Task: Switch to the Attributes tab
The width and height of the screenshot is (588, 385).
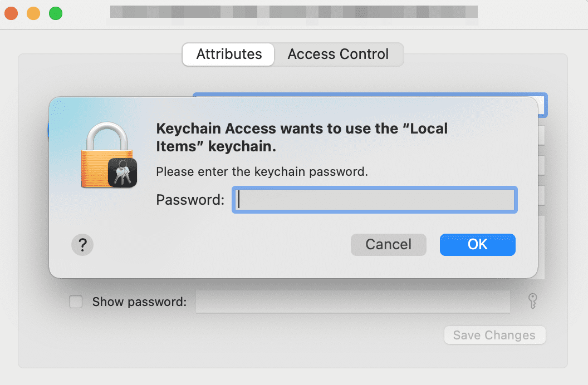Action: pyautogui.click(x=229, y=55)
